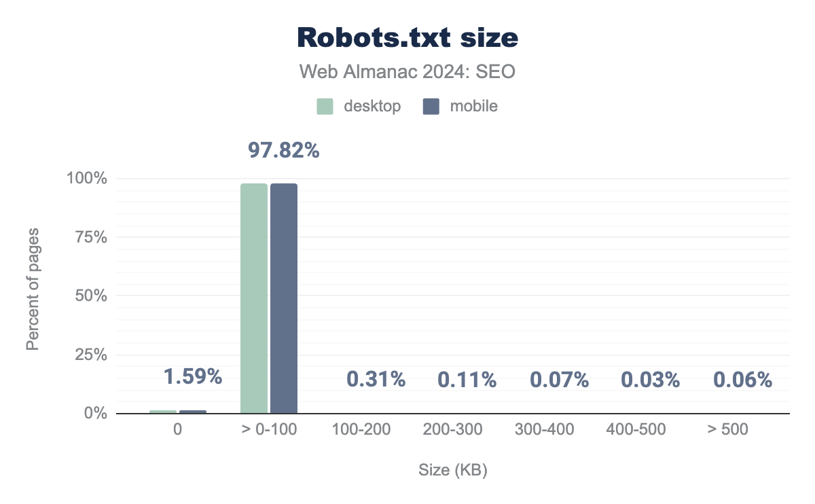This screenshot has height=504, width=815.
Task: Select the tall mobile bar for > 0-100
Action: [284, 298]
